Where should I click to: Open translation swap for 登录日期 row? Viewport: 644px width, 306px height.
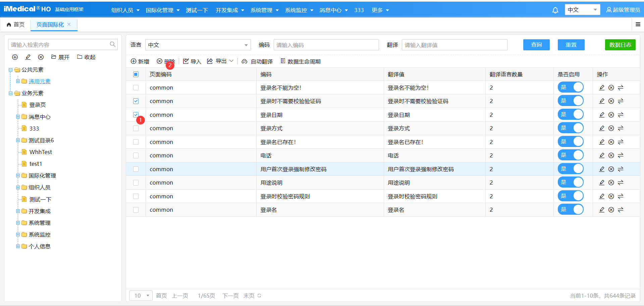point(621,115)
